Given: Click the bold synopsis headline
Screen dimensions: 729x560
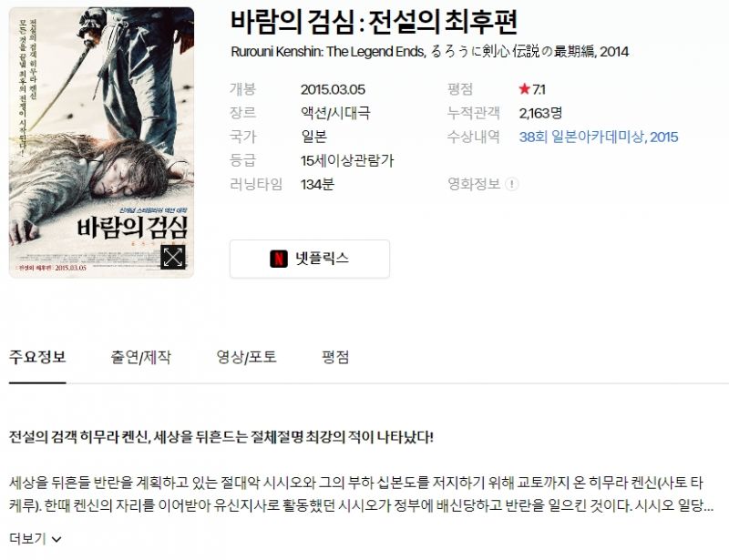Looking at the screenshot, I should 221,437.
